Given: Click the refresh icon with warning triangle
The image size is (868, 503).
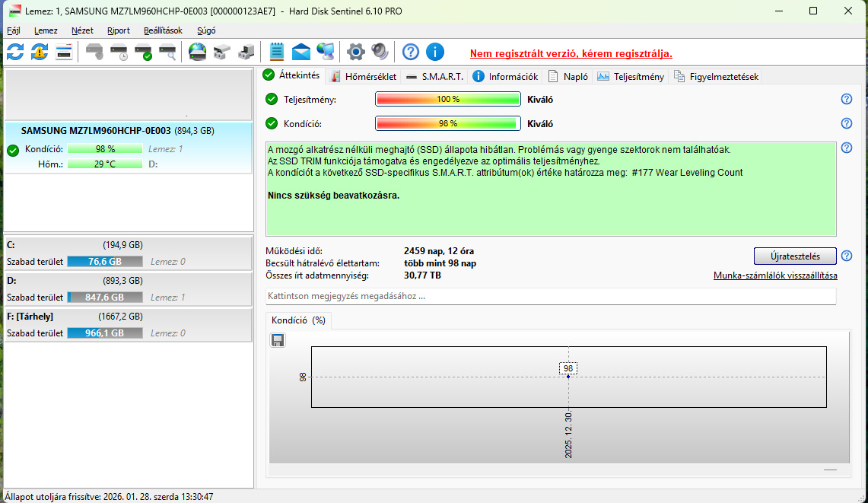Looking at the screenshot, I should tap(40, 52).
